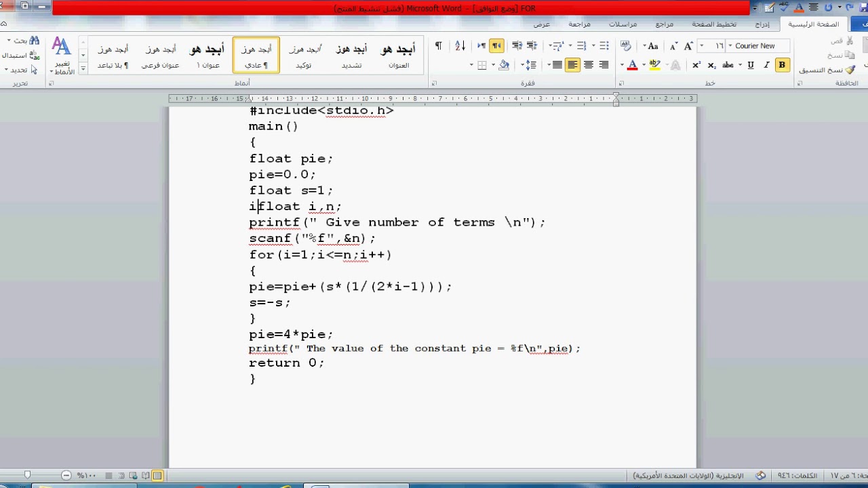Toggle Show paragraph marks (¶)
Screen dimensions: 868x488
[x=438, y=46]
